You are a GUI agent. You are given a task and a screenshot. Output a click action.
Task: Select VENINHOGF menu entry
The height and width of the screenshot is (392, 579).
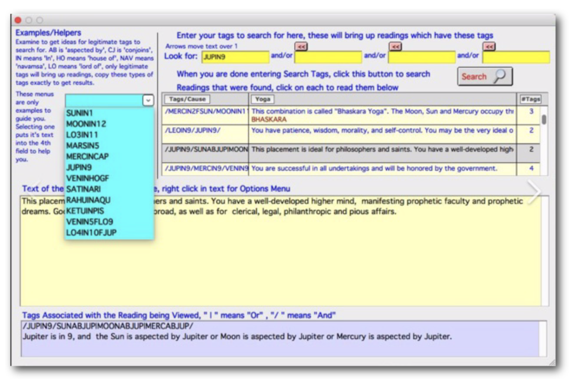point(87,178)
